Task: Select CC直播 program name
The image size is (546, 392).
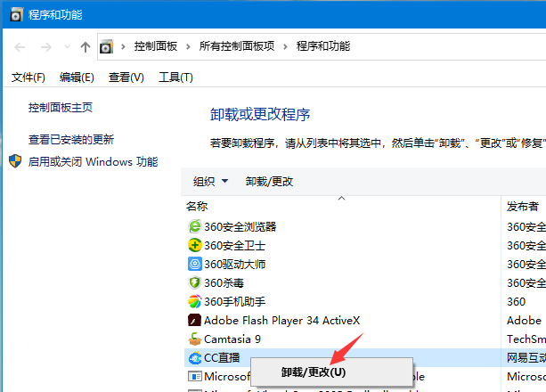Action: tap(222, 358)
